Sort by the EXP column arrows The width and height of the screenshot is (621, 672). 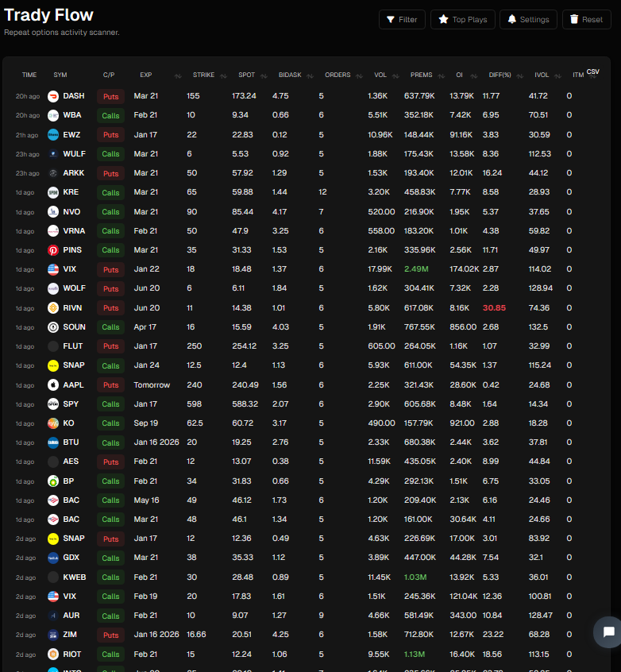pos(178,75)
